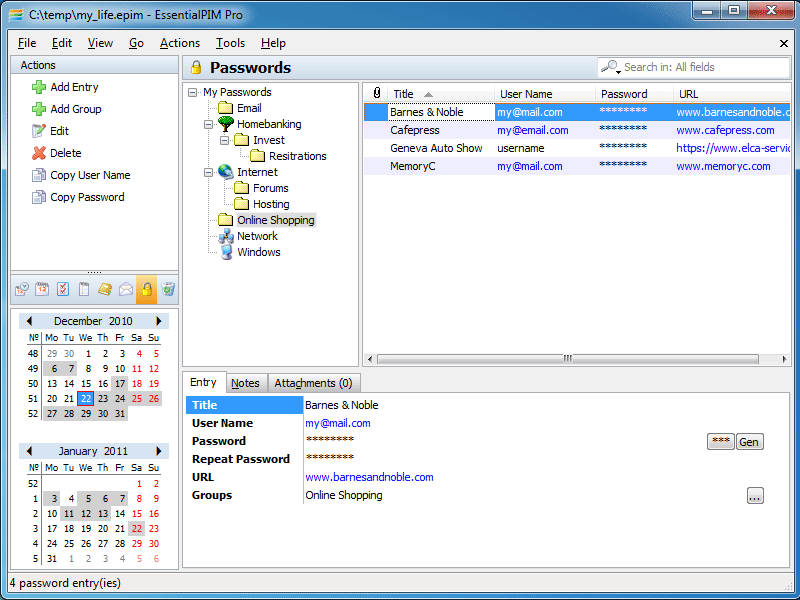Open the Tools menu
The height and width of the screenshot is (600, 800).
[230, 43]
